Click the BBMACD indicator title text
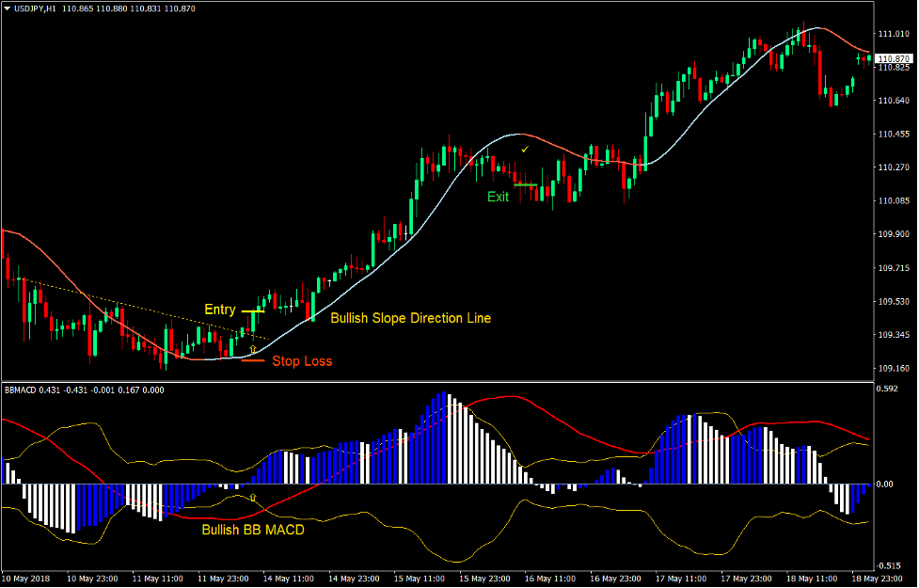This screenshot has width=919, height=588. pos(21,389)
